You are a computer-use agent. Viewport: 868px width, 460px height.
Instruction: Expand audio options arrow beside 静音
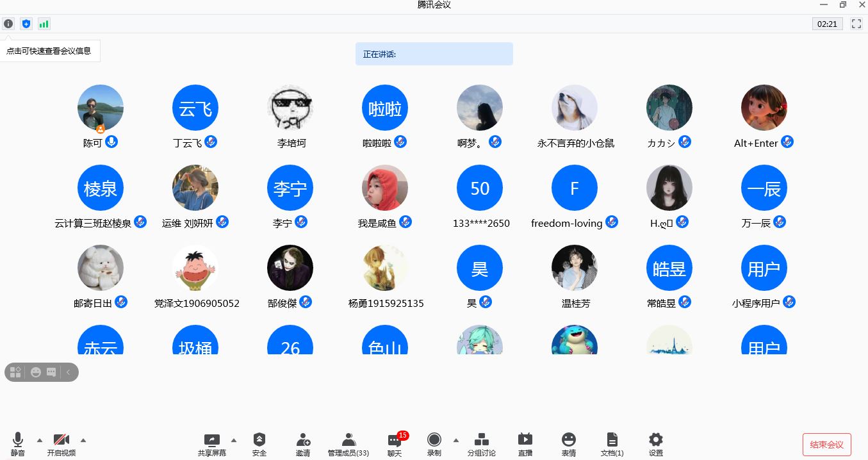(x=40, y=440)
